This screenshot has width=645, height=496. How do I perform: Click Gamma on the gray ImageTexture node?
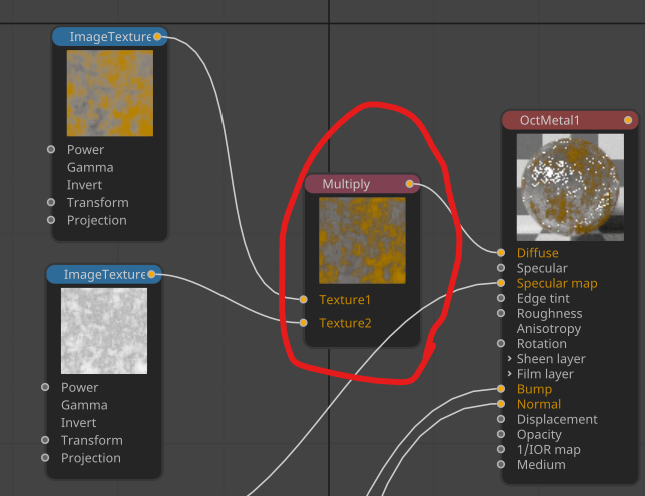pos(84,405)
